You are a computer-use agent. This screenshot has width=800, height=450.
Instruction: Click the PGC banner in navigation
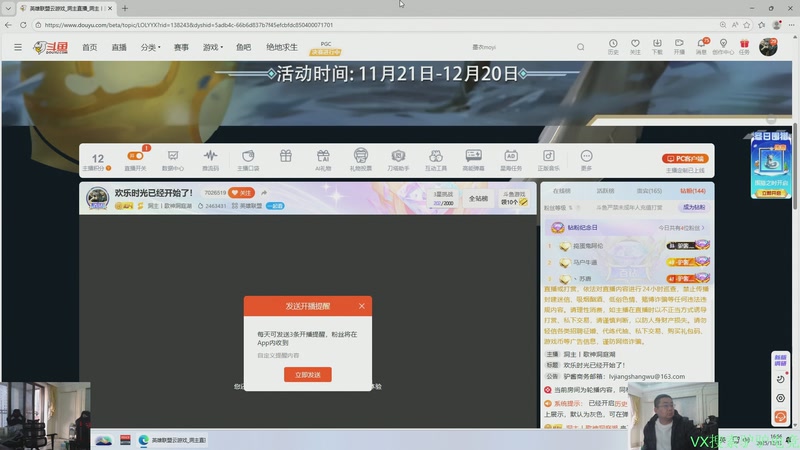pyautogui.click(x=326, y=48)
